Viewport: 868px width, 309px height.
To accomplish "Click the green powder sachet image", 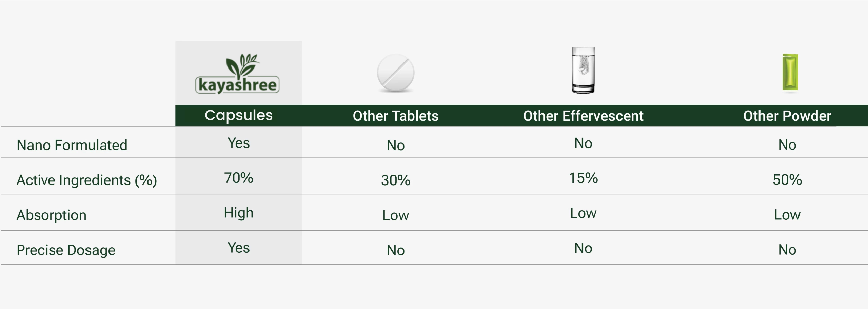I will click(x=790, y=72).
